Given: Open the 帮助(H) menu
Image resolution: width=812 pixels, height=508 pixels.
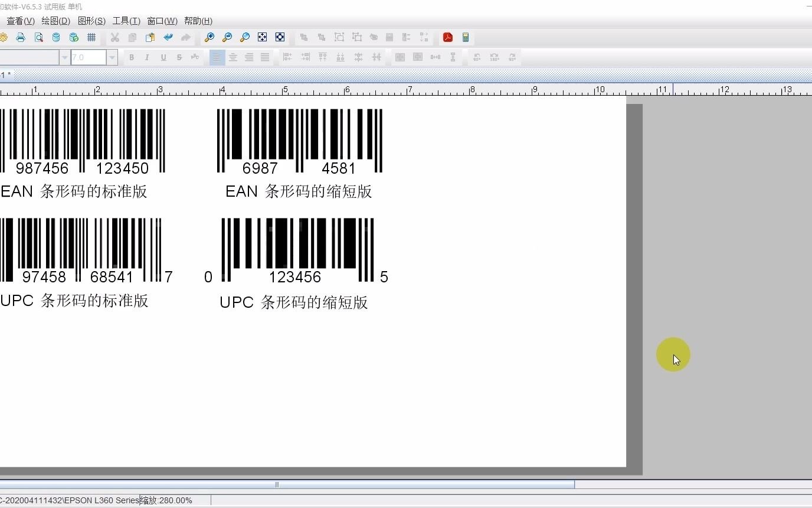Looking at the screenshot, I should pos(198,21).
